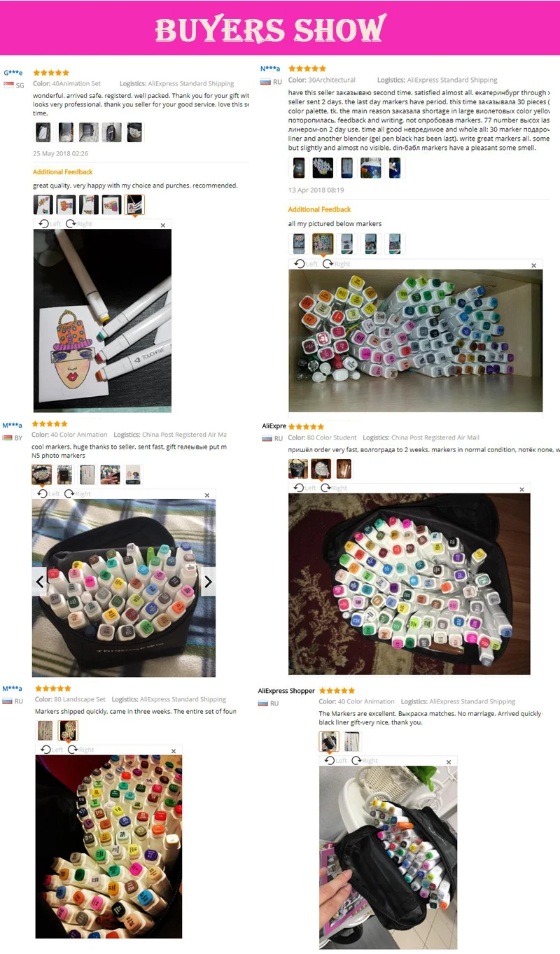The height and width of the screenshot is (954, 560).
Task: Rotate N***a's marker pile photo right
Action: click(336, 264)
